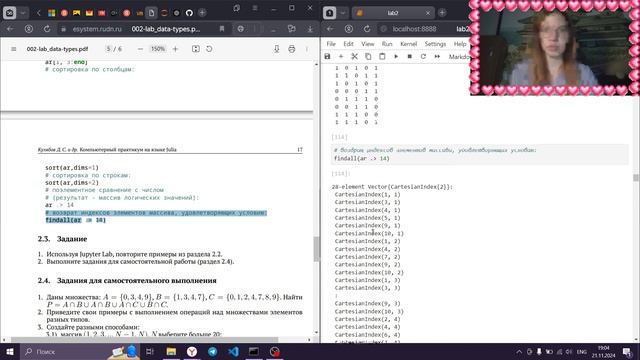This screenshot has width=640, height=360.
Task: Close the lab2 browser tab
Action: coord(428,13)
